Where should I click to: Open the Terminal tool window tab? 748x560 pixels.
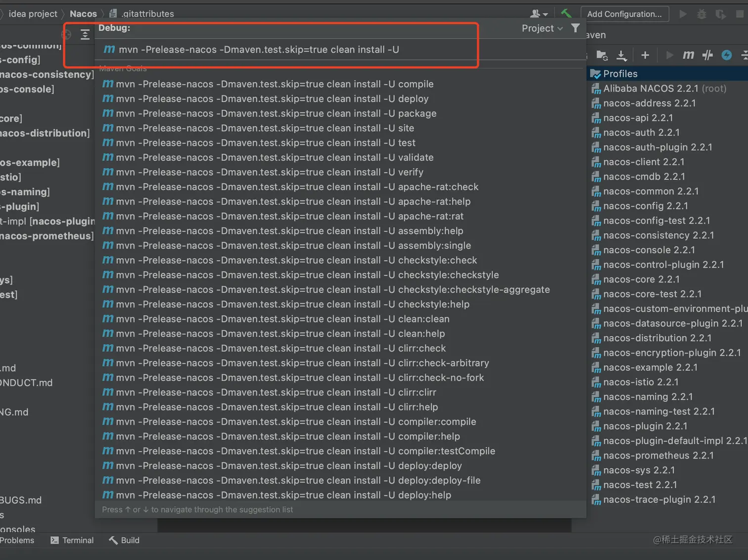(x=72, y=540)
